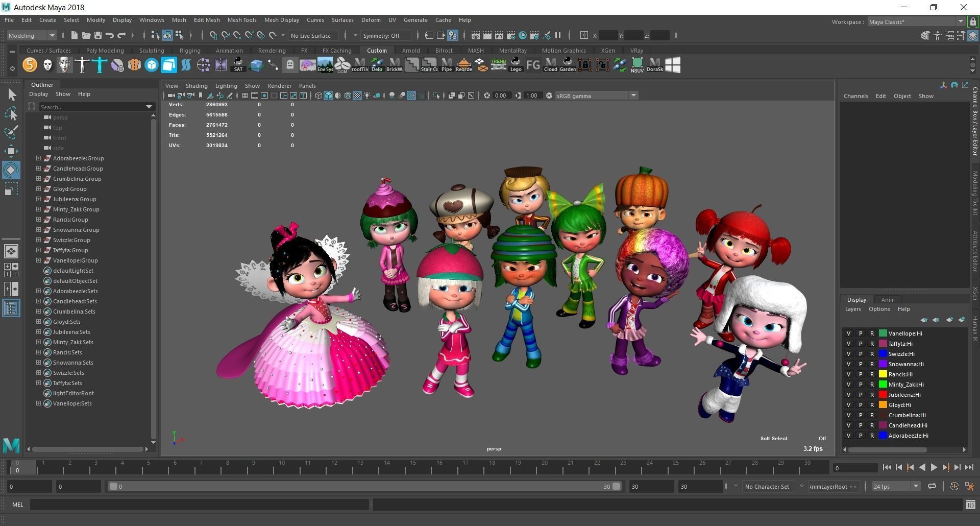Open the Modeling menu set dropdown
The height and width of the screenshot is (526, 980).
coord(32,35)
